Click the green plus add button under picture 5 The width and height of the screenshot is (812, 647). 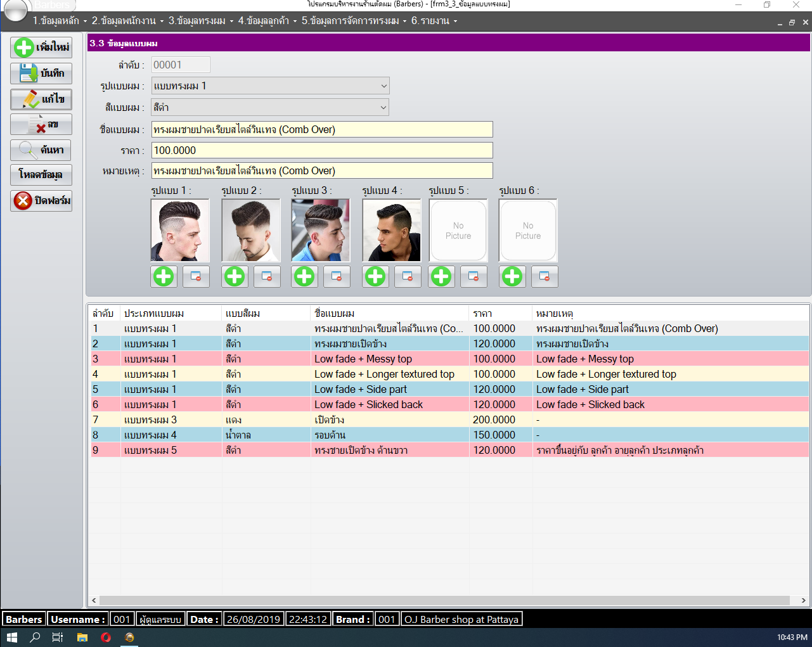click(441, 276)
